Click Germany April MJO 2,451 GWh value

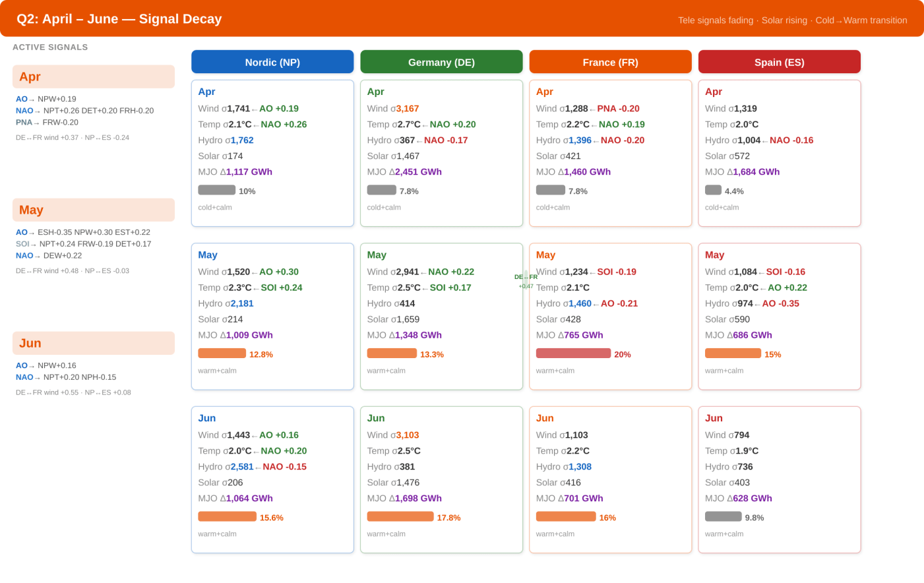[x=418, y=171]
